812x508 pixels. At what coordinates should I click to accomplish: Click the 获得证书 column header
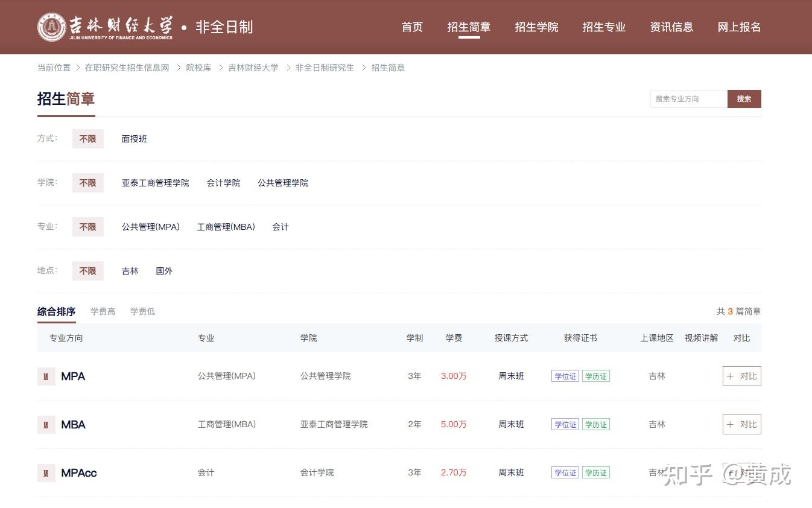[x=580, y=338]
